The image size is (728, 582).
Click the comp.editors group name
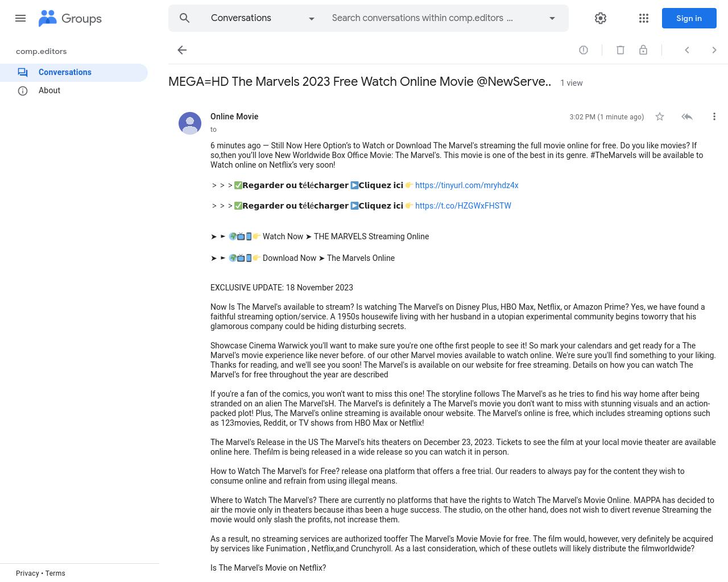tap(42, 51)
